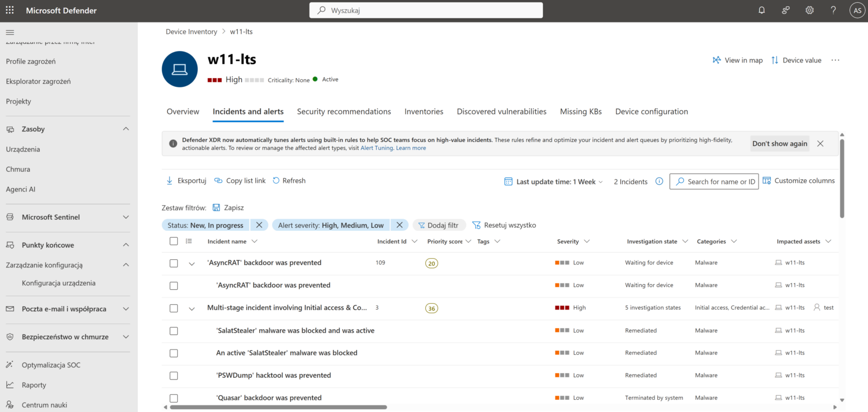The image size is (868, 412).
Task: Collapse the Zasoby sidebar section
Action: [x=126, y=128]
